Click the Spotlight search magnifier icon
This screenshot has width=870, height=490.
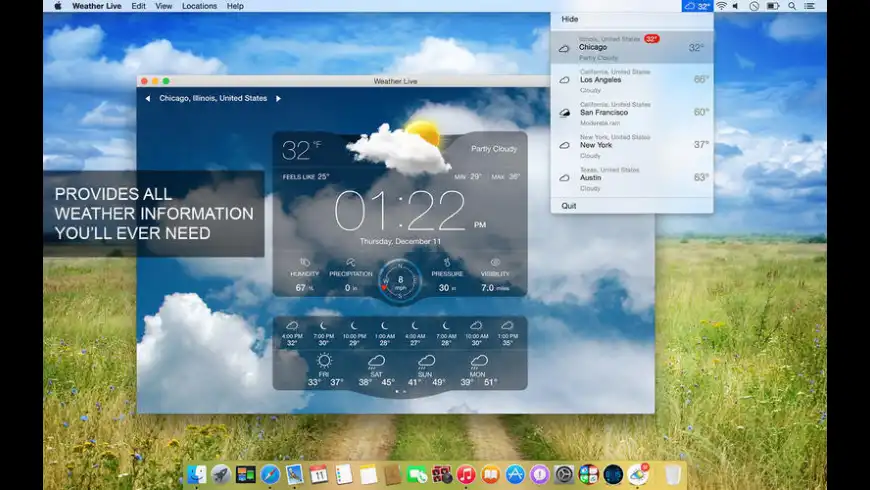[x=791, y=6]
